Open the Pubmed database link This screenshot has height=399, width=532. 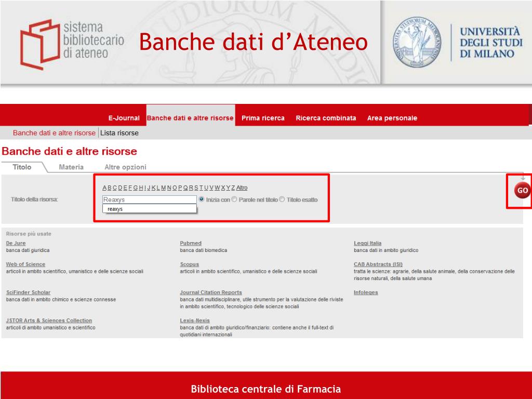[191, 243]
